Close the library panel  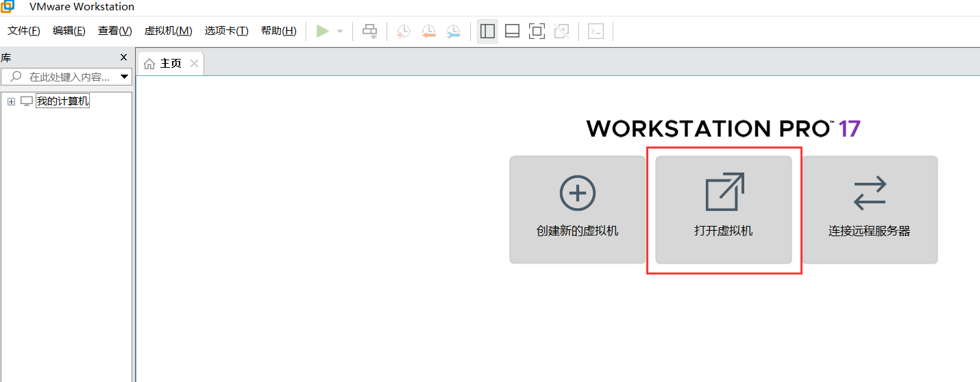123,58
